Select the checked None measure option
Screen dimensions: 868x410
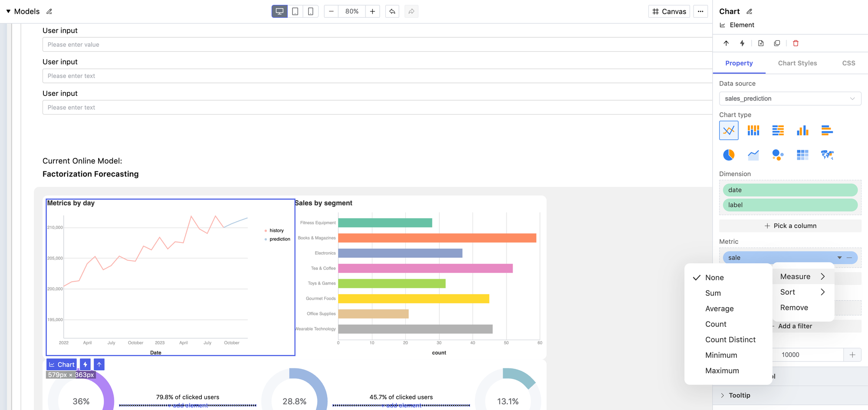click(x=728, y=278)
